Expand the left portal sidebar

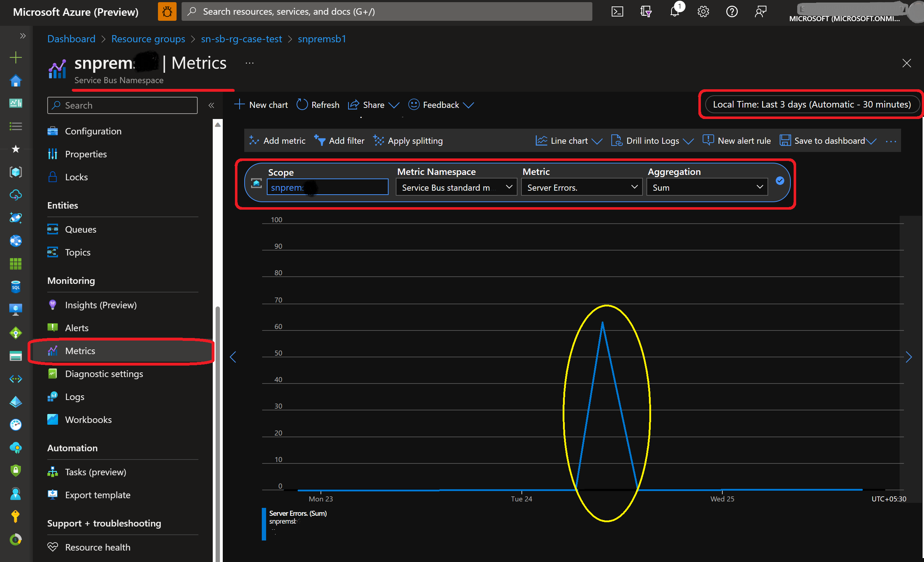pyautogui.click(x=23, y=36)
